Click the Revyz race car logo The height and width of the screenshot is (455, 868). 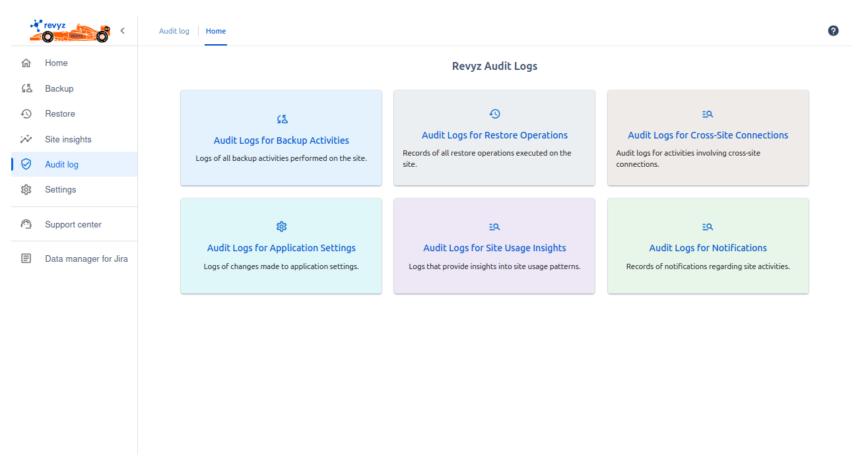[x=71, y=31]
